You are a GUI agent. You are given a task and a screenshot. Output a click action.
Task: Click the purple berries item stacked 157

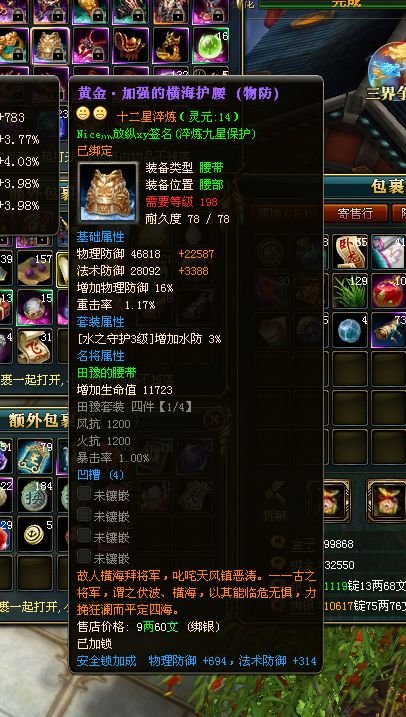tap(35, 270)
